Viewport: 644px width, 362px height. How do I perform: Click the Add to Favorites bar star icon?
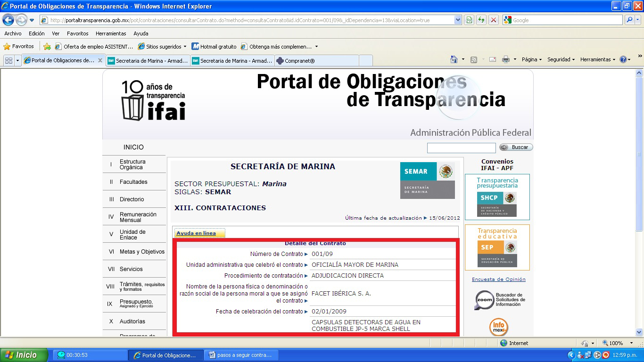click(x=47, y=47)
